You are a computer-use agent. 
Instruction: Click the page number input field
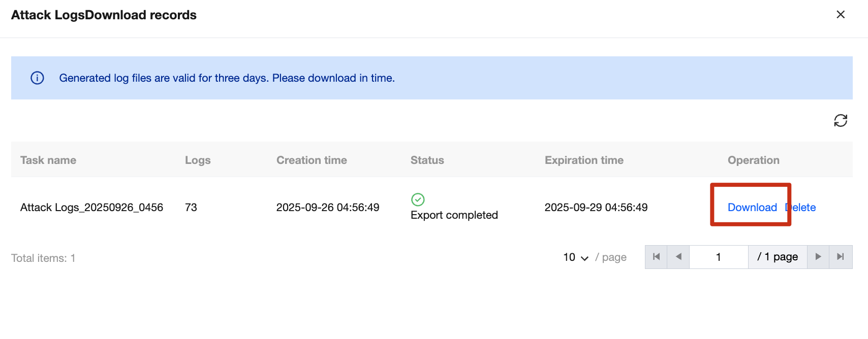coord(719,257)
